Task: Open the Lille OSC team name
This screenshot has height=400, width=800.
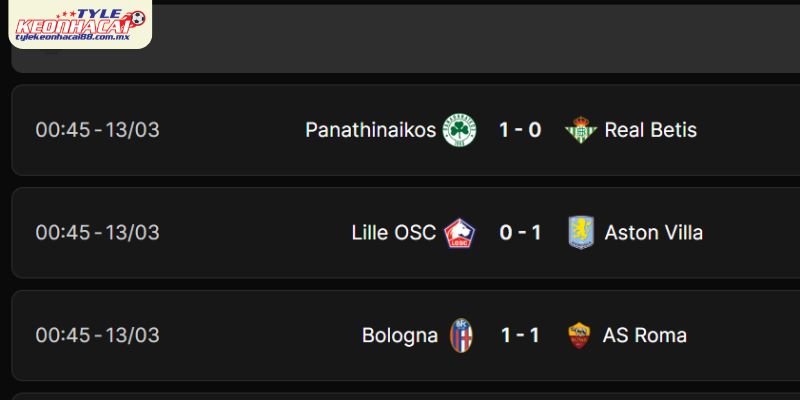Action: [394, 233]
